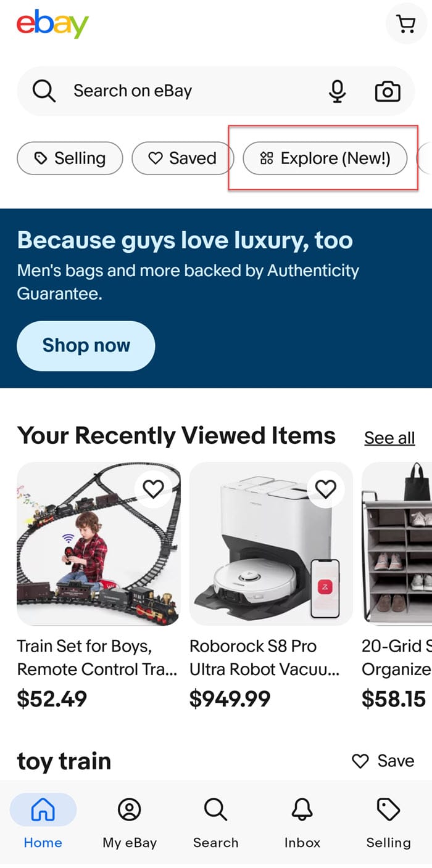Save the toy train search
The width and height of the screenshot is (432, 868).
383,761
